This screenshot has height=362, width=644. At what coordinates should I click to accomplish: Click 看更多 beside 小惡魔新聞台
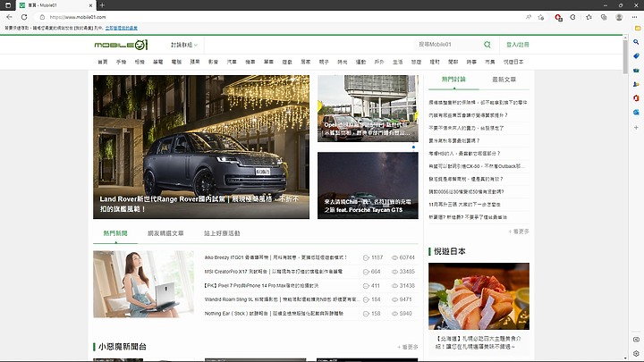click(x=408, y=347)
